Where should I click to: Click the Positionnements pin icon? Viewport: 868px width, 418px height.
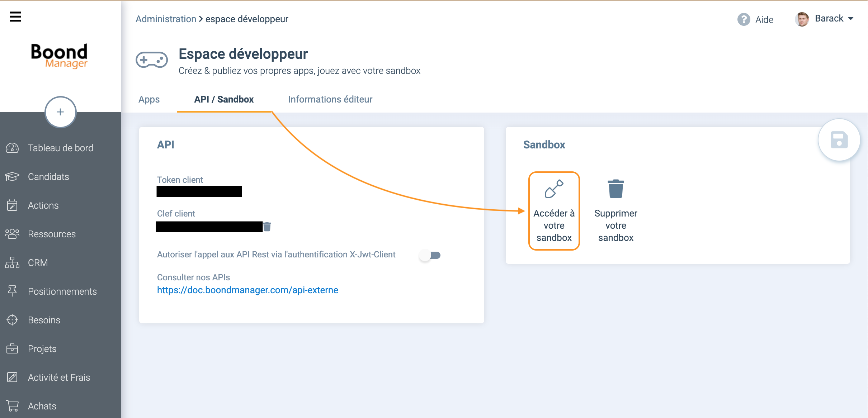[12, 291]
